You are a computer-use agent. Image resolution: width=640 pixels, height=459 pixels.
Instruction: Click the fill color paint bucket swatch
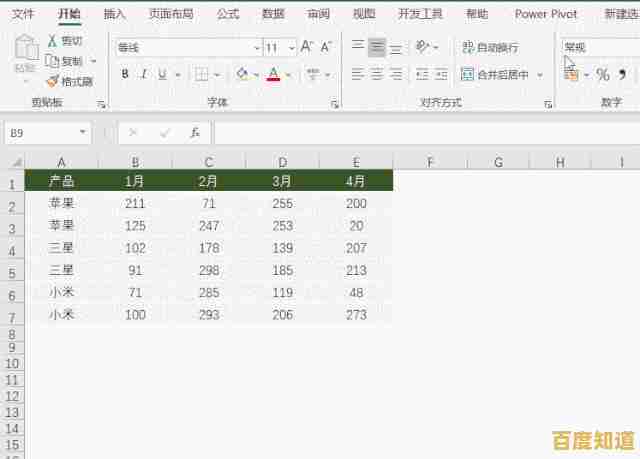pos(241,74)
